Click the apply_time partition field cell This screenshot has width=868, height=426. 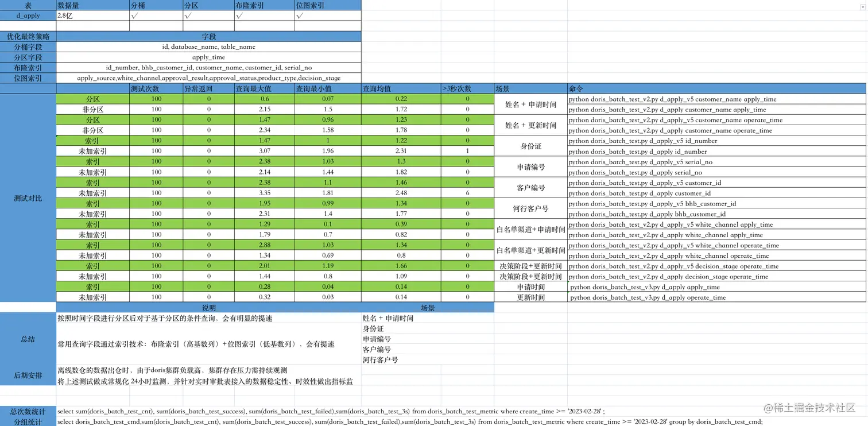tap(209, 57)
